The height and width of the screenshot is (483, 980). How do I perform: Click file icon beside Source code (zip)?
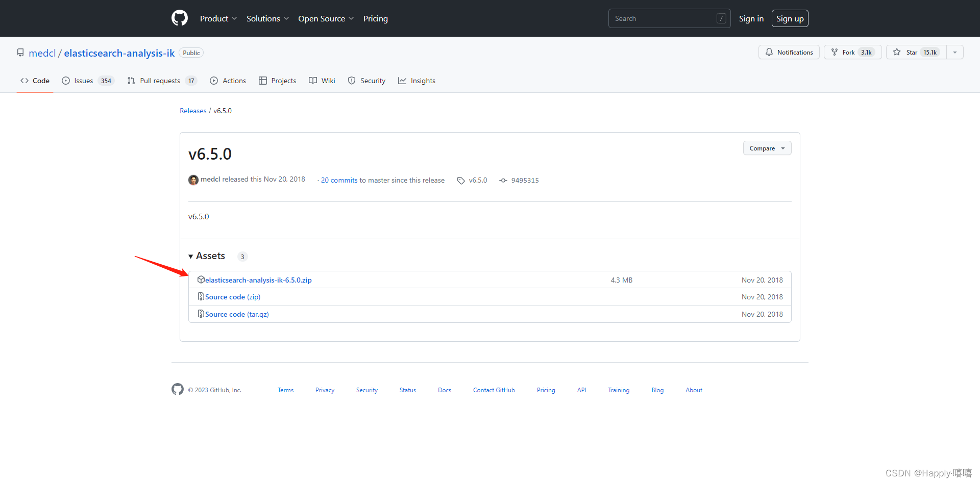pyautogui.click(x=201, y=296)
